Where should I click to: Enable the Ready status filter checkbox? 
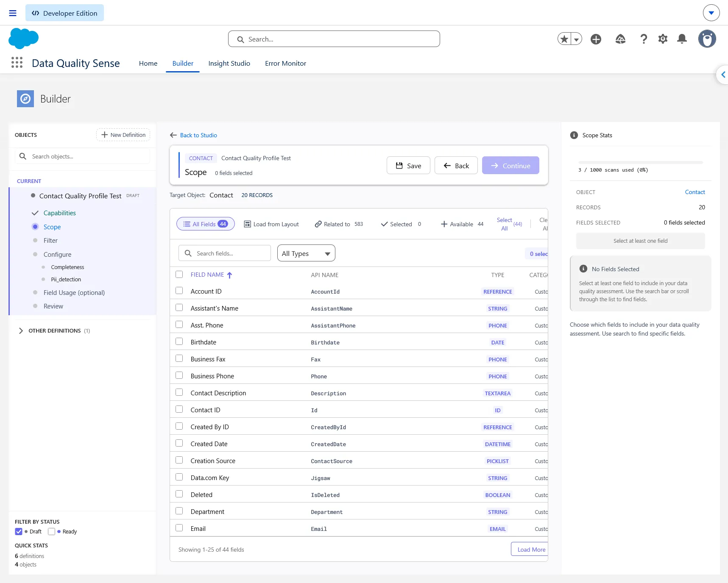[x=52, y=531]
